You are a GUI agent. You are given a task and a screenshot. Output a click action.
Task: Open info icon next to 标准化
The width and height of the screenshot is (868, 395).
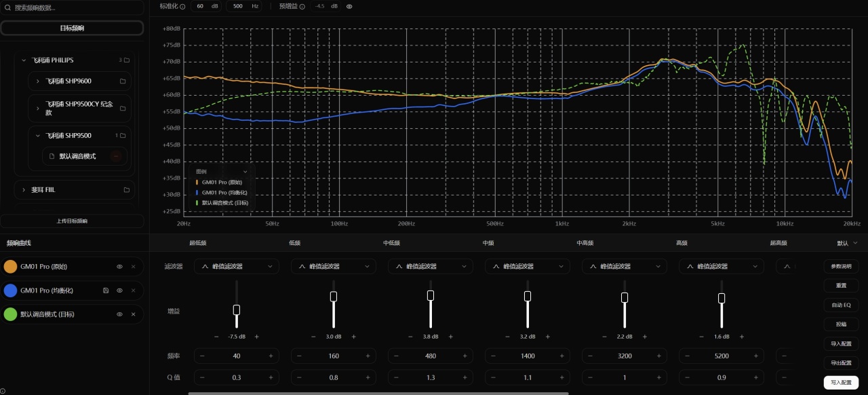pos(182,6)
